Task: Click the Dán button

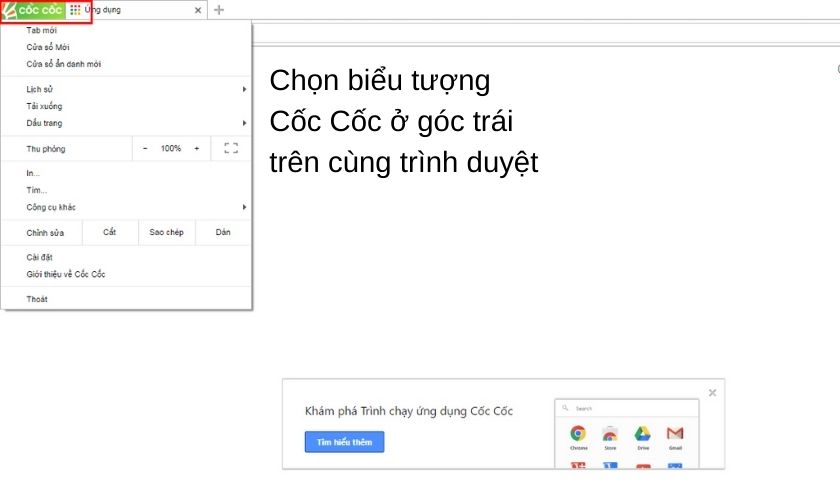Action: point(223,232)
